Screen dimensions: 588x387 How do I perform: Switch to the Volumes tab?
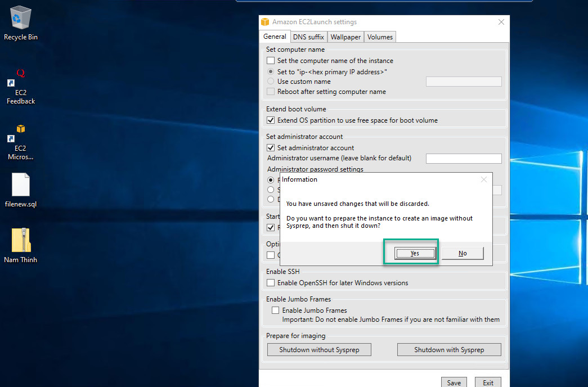(380, 37)
